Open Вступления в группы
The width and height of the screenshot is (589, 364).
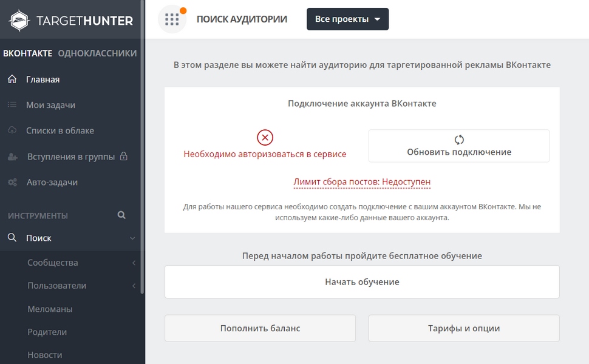coord(70,157)
